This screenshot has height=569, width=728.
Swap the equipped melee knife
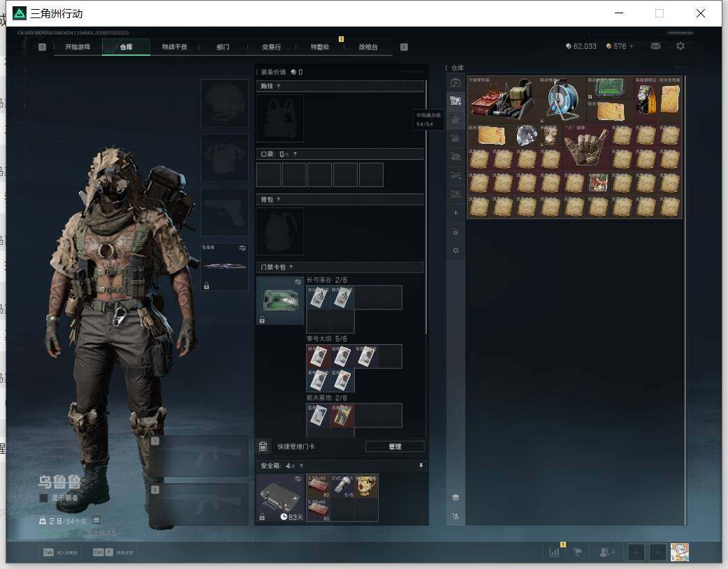[x=242, y=248]
